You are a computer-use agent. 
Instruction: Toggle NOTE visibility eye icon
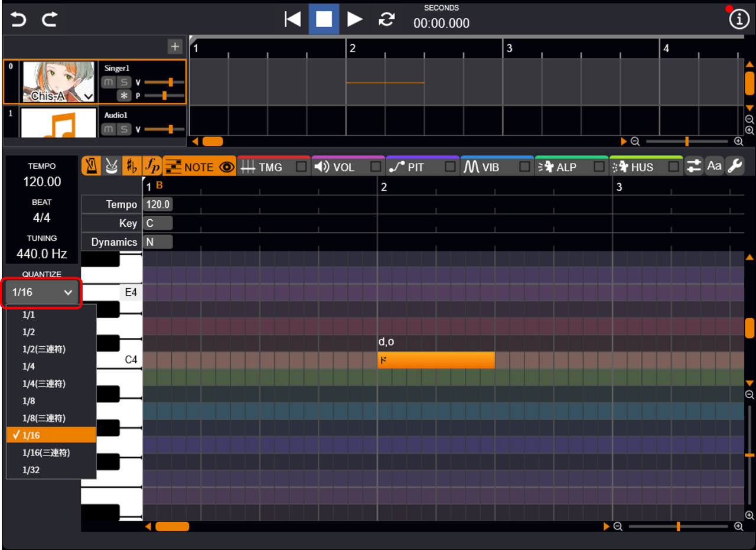pyautogui.click(x=226, y=167)
